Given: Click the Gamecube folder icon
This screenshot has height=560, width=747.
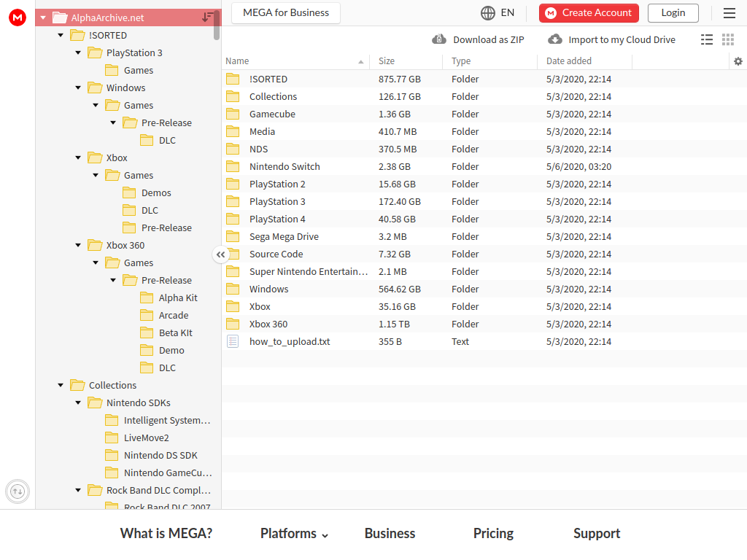Looking at the screenshot, I should coord(233,114).
